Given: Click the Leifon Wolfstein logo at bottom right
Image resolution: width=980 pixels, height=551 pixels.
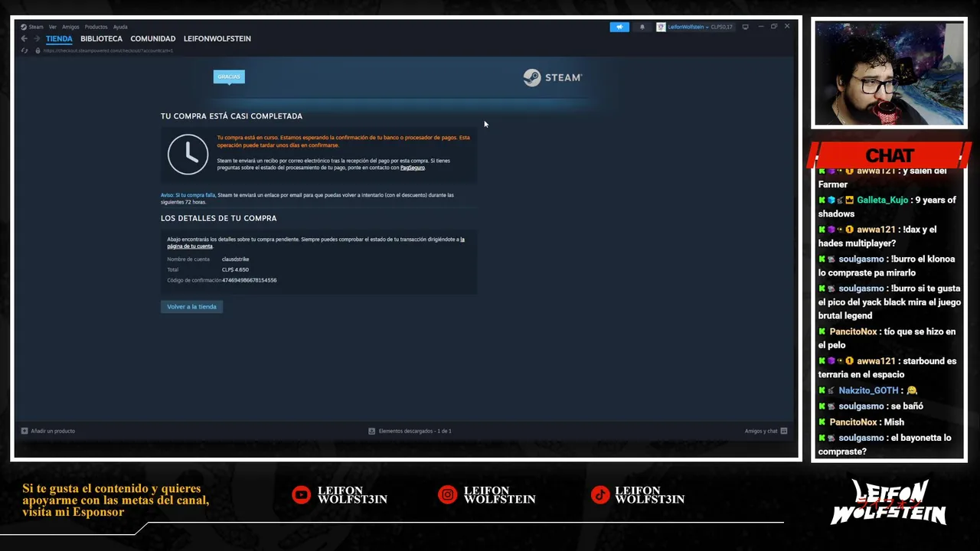Looking at the screenshot, I should 889,502.
